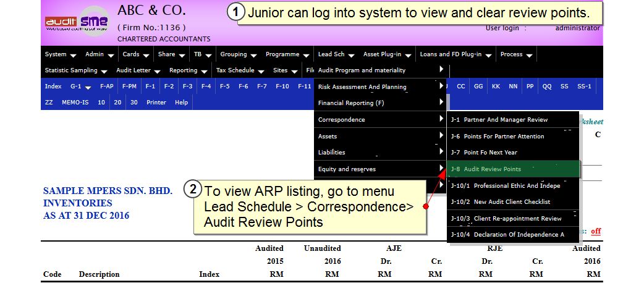The height and width of the screenshot is (283, 644).
Task: Expand Statistic Sampling menu
Action: pyautogui.click(x=75, y=70)
